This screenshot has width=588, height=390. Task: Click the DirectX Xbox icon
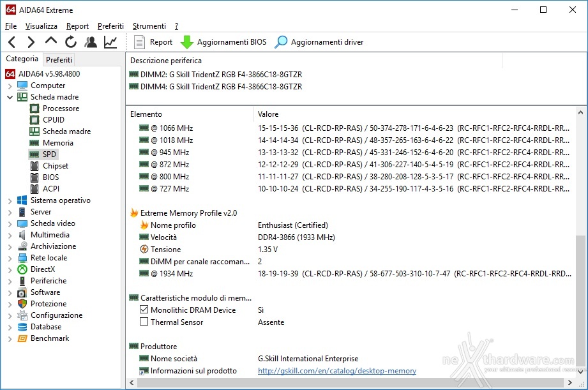pyautogui.click(x=22, y=269)
